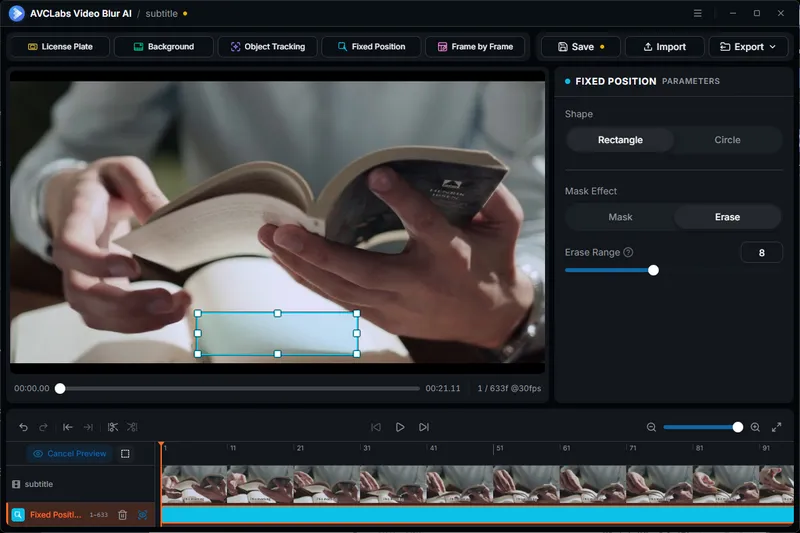Click the Fixed Position track magnifier icon

[18, 515]
